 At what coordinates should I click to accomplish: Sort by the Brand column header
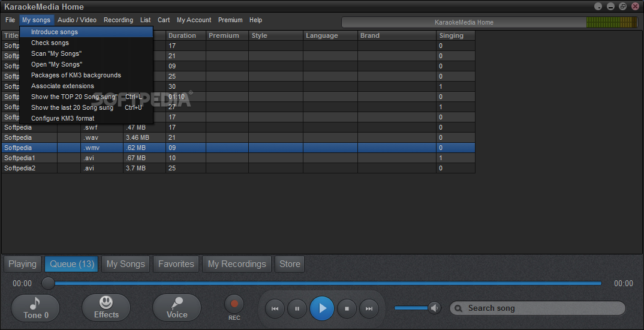click(x=397, y=36)
